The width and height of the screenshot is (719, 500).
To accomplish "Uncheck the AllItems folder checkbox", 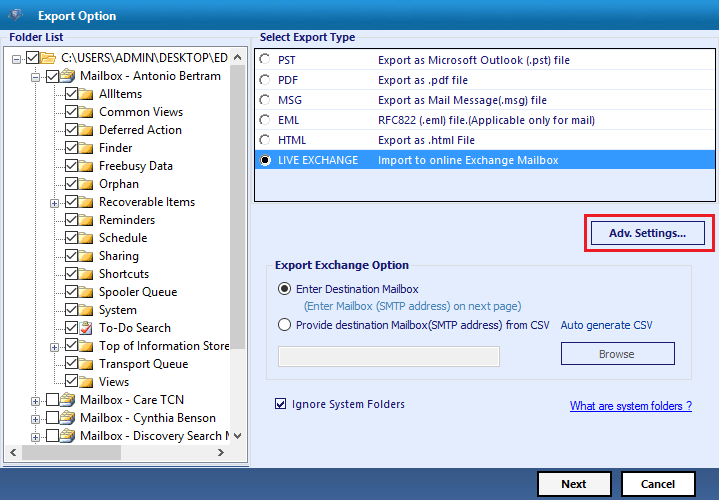I will (71, 94).
